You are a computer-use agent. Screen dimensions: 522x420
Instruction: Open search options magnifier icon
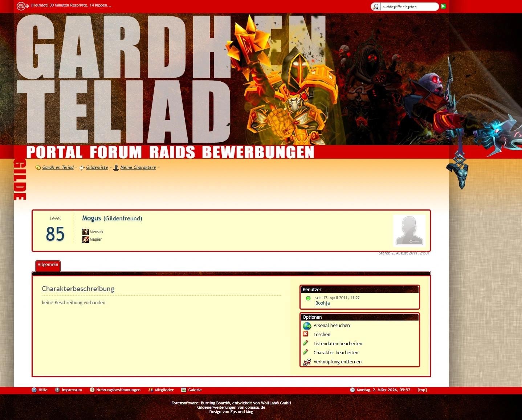[376, 7]
